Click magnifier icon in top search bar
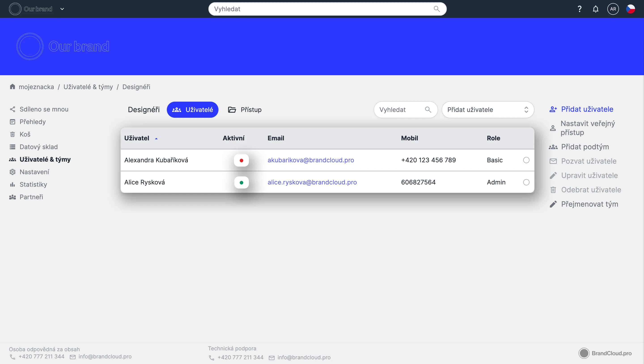Viewport: 644px width, 364px height. click(436, 9)
